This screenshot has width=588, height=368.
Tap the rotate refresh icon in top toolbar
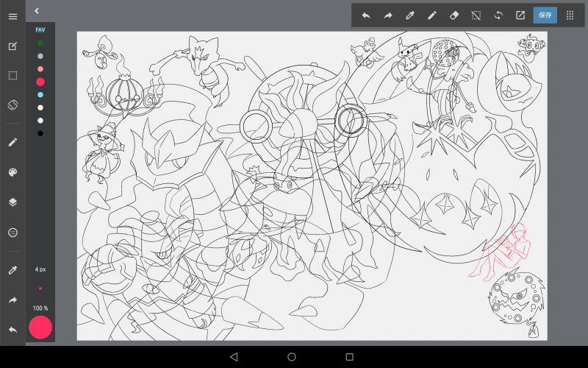click(498, 15)
